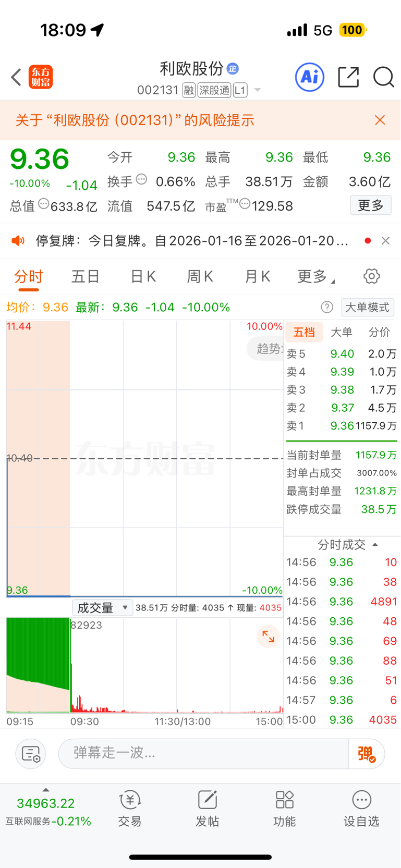This screenshot has height=868, width=401.
Task: Tap the 卖1 row at 9.36
Action: point(342,425)
